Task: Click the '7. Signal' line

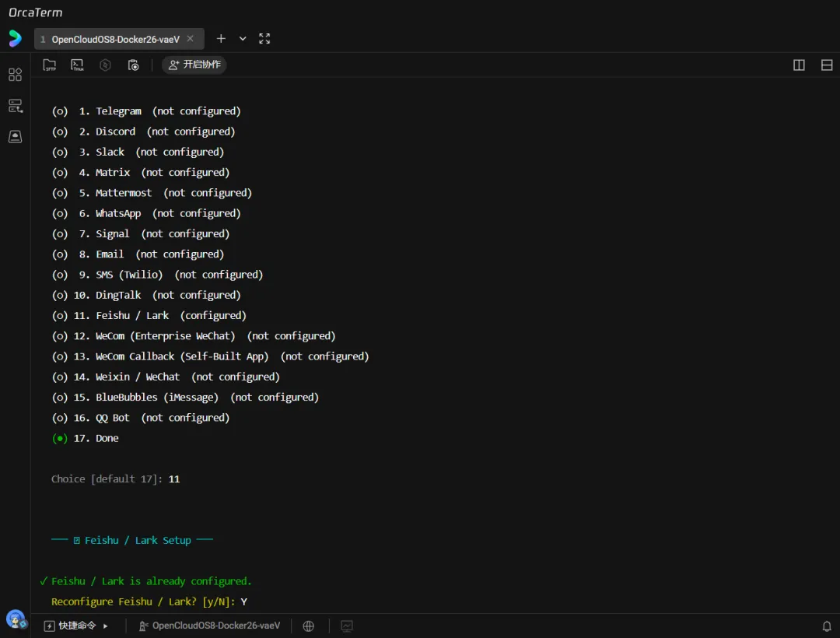Action: coord(140,233)
